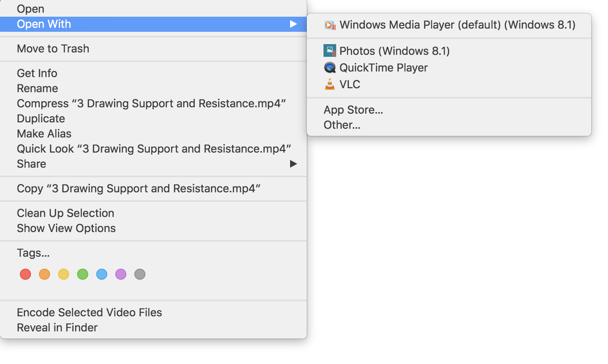
Task: Expand the Share submenu arrow
Action: [x=293, y=164]
